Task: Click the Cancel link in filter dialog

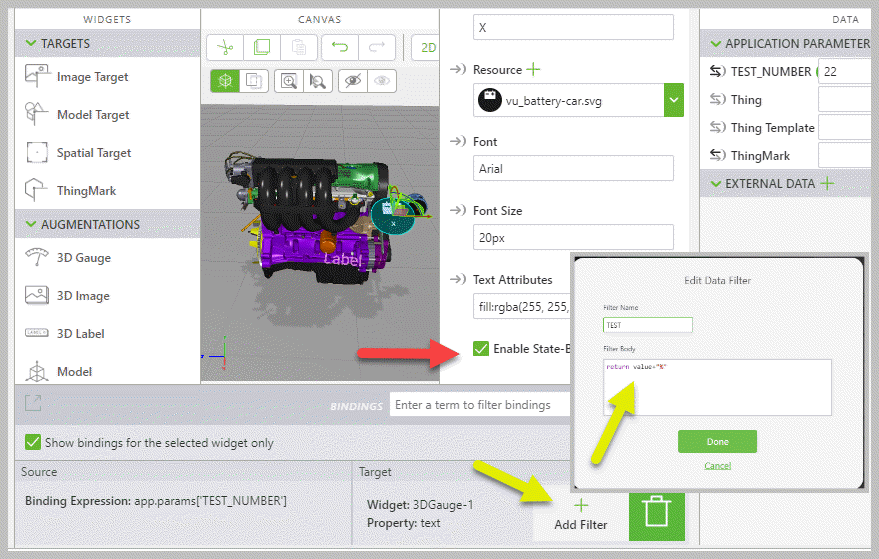Action: click(717, 466)
